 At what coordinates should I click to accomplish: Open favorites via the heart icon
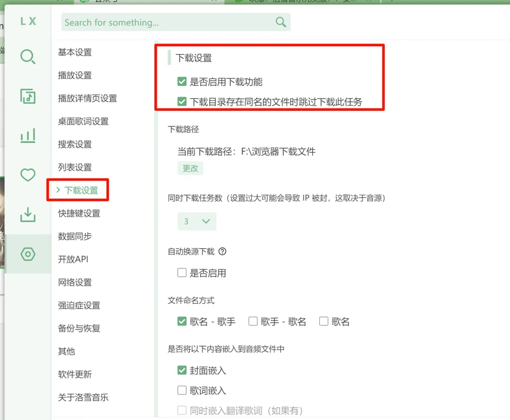click(27, 175)
